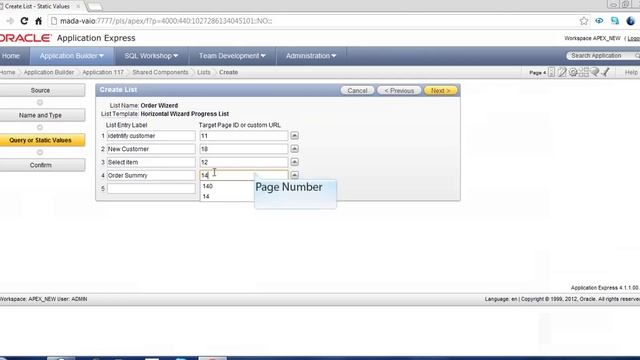
Task: Go to the Confirm wizard step
Action: (40, 165)
